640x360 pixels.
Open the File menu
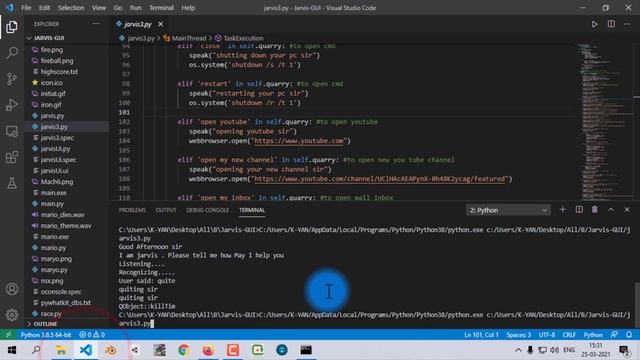26,8
